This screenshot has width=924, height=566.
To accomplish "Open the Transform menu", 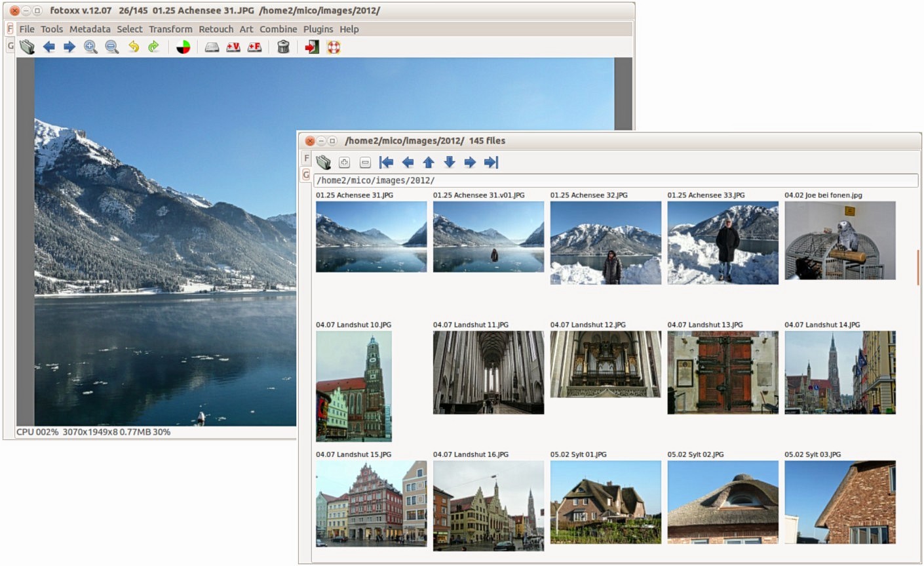I will (x=170, y=29).
